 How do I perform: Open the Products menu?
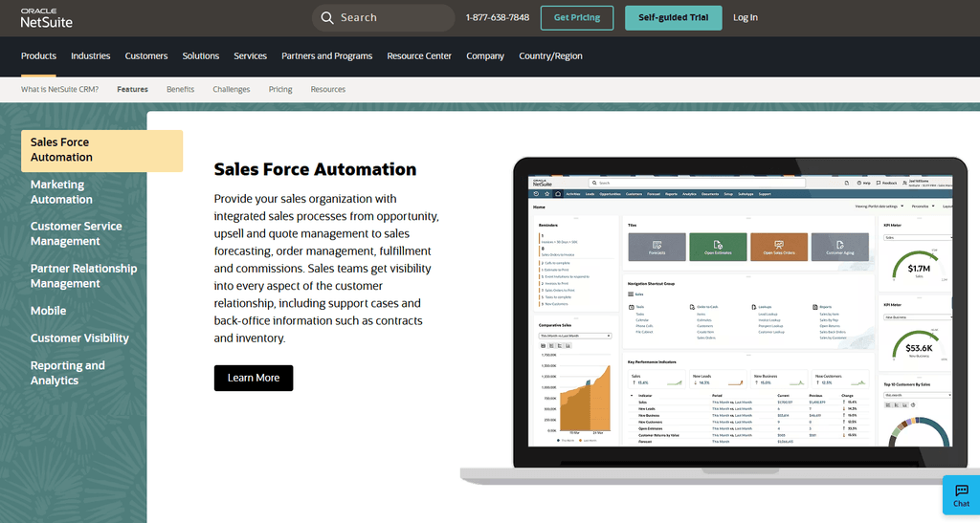point(38,56)
